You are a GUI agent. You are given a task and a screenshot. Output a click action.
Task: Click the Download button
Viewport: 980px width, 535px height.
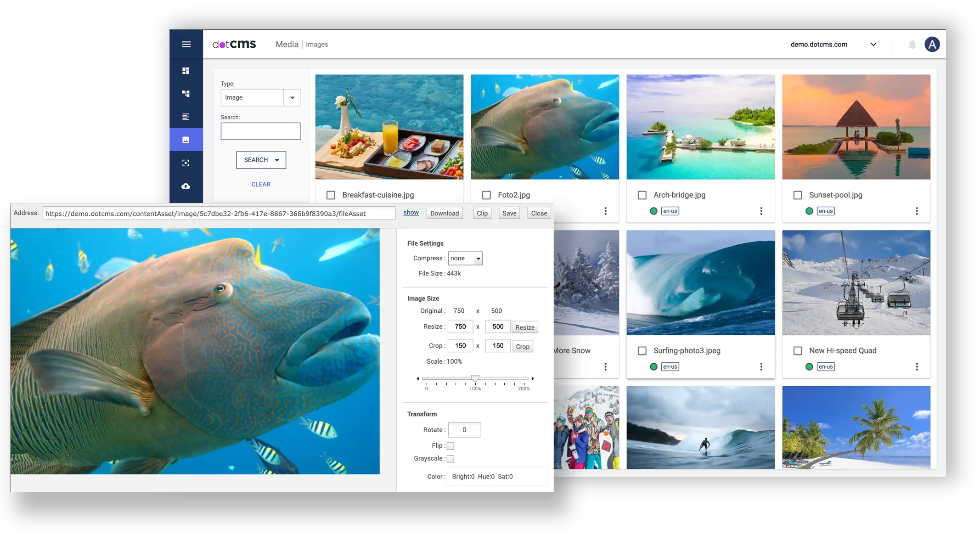point(445,213)
